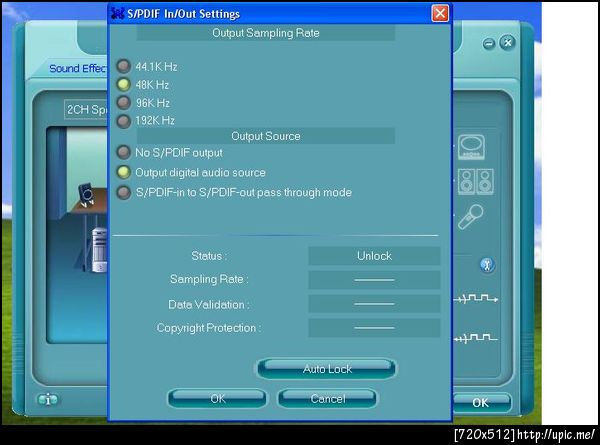Choose No S/PDIF output option

123,152
